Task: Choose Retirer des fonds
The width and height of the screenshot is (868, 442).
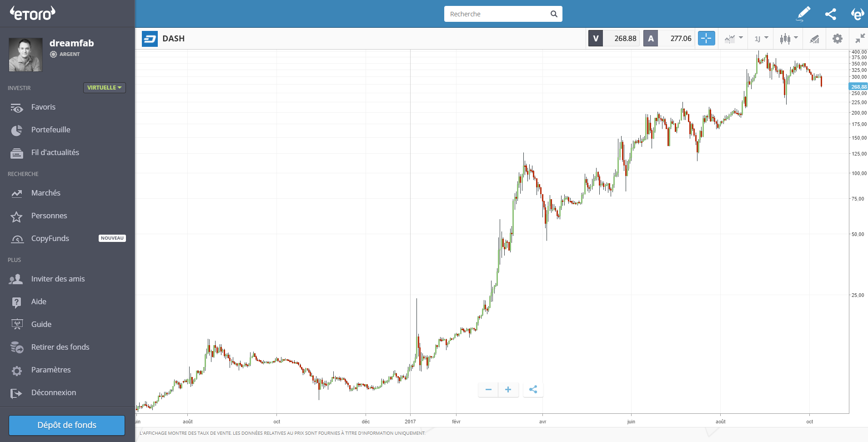Action: point(60,347)
